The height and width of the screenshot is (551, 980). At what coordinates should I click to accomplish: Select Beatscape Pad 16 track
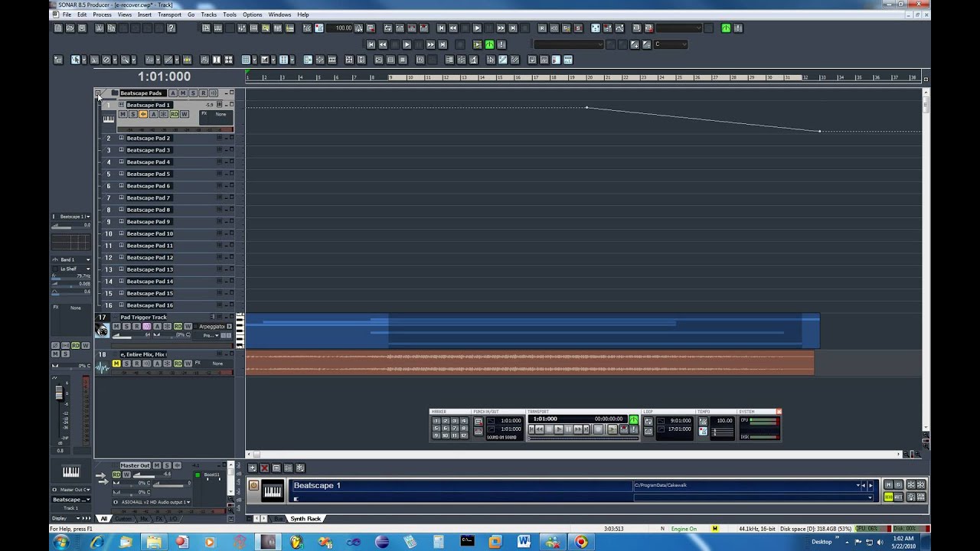(x=150, y=305)
